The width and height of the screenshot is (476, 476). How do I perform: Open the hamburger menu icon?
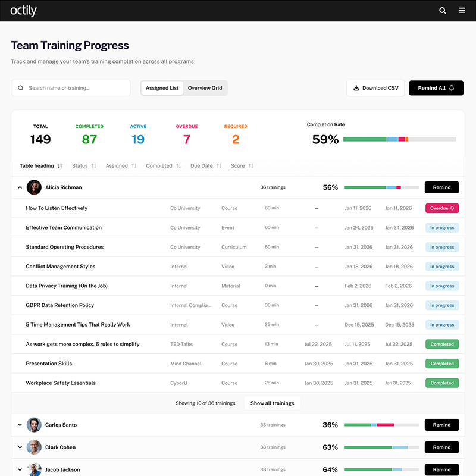pos(462,10)
